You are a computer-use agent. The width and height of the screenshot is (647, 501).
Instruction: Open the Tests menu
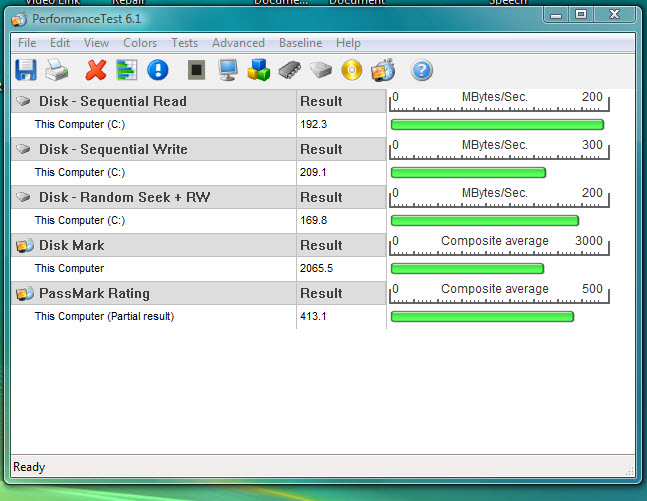[184, 43]
